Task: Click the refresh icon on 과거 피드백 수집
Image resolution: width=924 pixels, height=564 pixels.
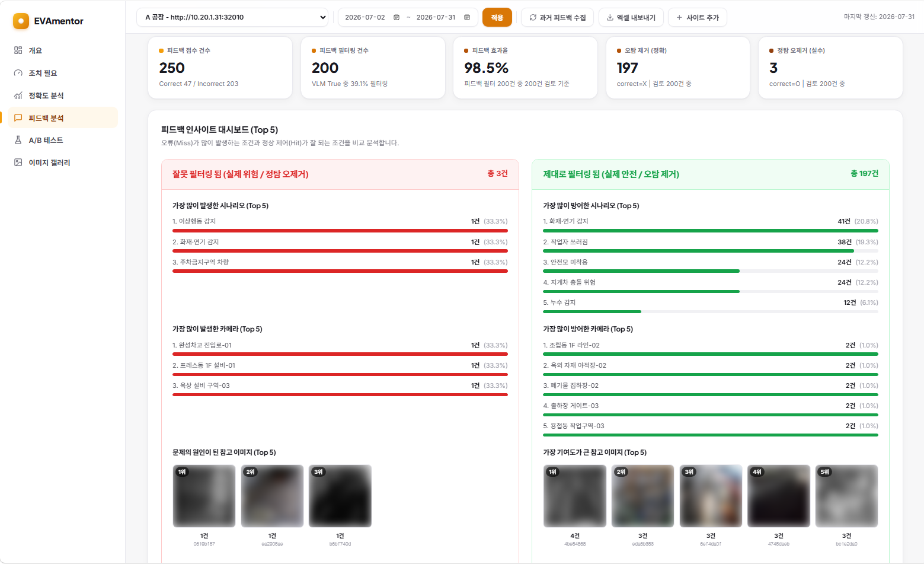Action: click(533, 17)
